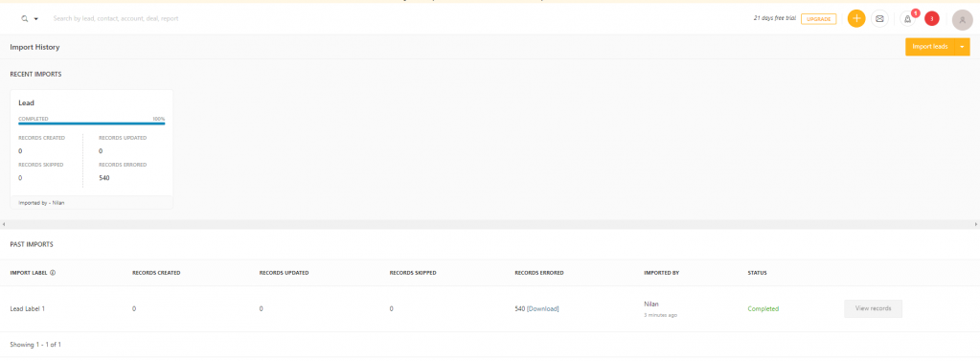Focus the search by lead, contact input
Viewport: 980px width, 361px height.
coord(116,19)
